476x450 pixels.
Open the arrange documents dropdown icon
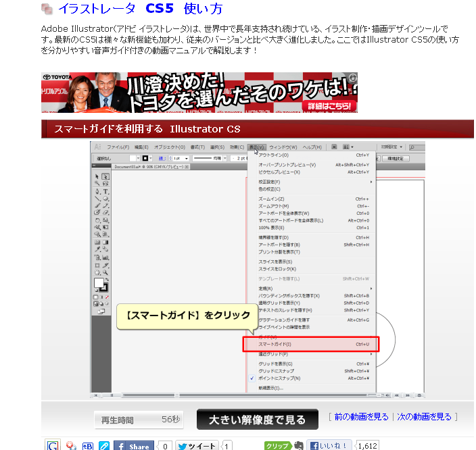click(348, 147)
